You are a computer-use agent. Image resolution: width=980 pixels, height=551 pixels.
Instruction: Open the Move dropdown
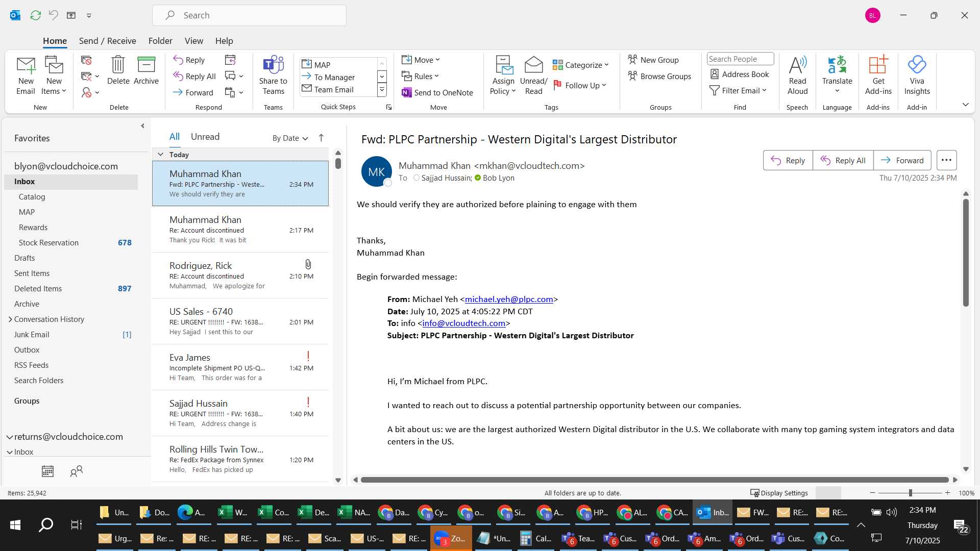click(421, 60)
